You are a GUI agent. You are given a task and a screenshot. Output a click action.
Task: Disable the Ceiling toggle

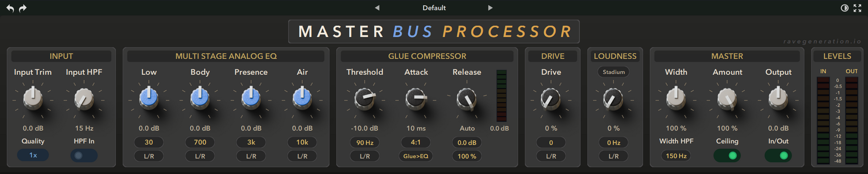point(727,155)
